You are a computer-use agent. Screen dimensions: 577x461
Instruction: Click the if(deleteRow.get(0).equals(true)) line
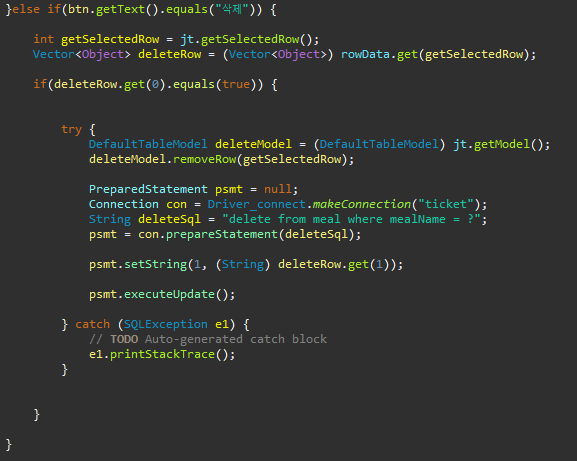(155, 84)
